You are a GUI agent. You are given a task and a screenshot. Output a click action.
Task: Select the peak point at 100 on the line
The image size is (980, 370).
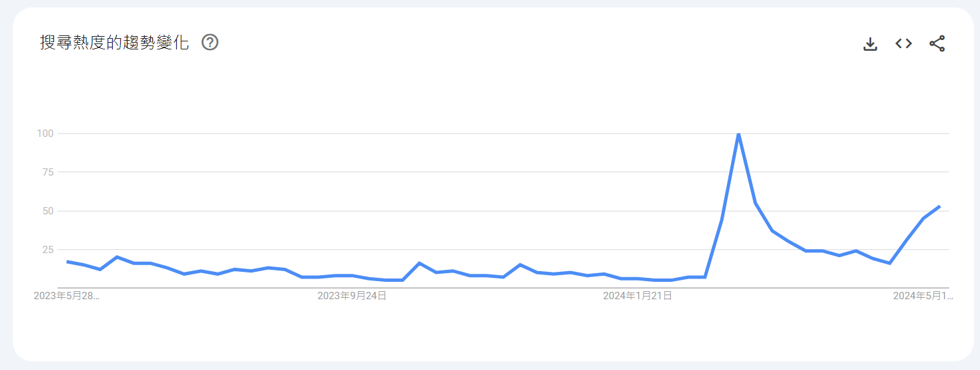738,134
